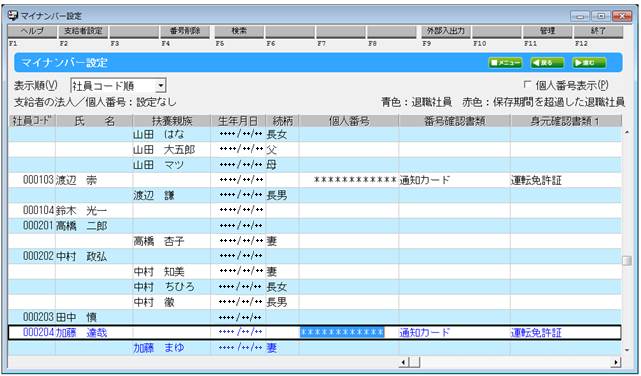The height and width of the screenshot is (376, 641).
Task: Maximize the マイナンバー設定 window
Action: (601, 16)
